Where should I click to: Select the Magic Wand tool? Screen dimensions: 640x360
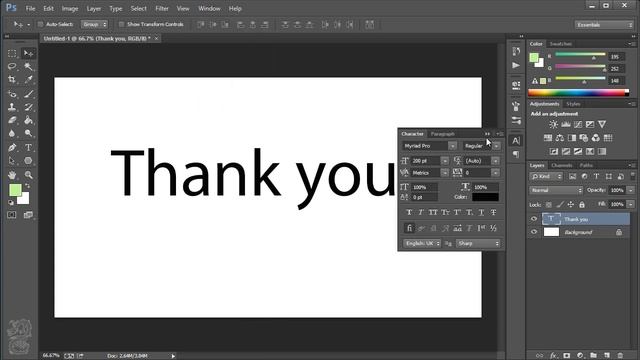[x=28, y=66]
